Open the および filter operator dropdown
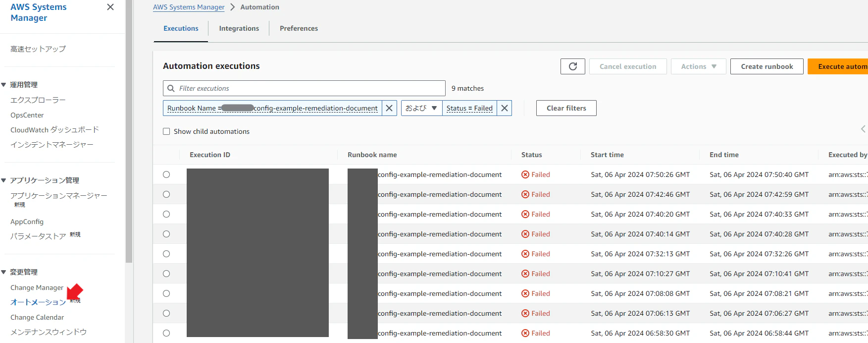Screen dimensions: 868x343 [421, 108]
